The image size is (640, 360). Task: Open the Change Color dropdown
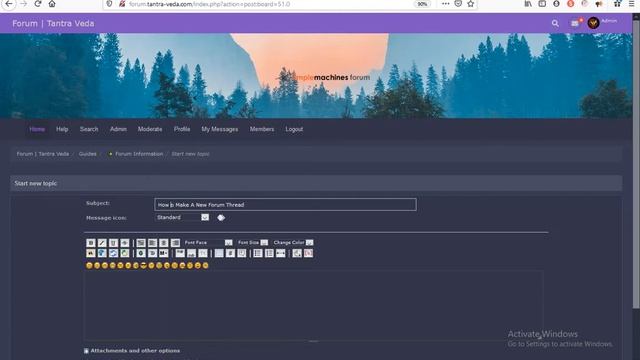293,242
